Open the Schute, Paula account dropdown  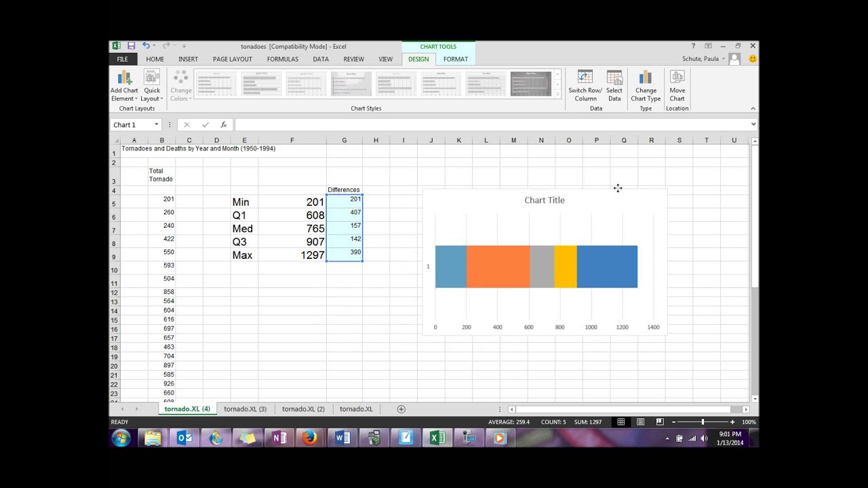(703, 59)
